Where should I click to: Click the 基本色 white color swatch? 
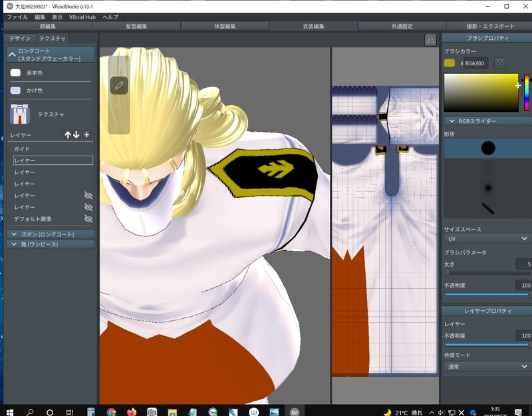[15, 73]
